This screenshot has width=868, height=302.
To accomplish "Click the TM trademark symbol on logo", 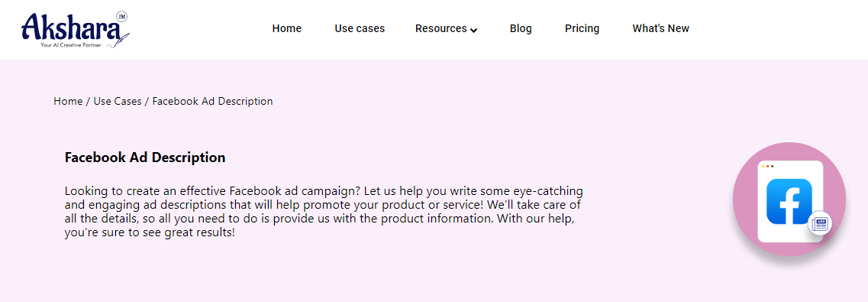I will pyautogui.click(x=122, y=17).
